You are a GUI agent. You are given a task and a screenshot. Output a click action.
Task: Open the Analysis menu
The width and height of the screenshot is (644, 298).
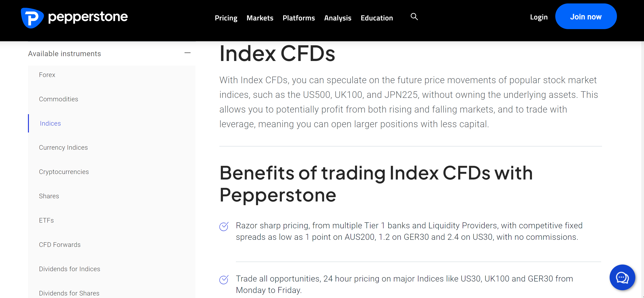(x=337, y=18)
